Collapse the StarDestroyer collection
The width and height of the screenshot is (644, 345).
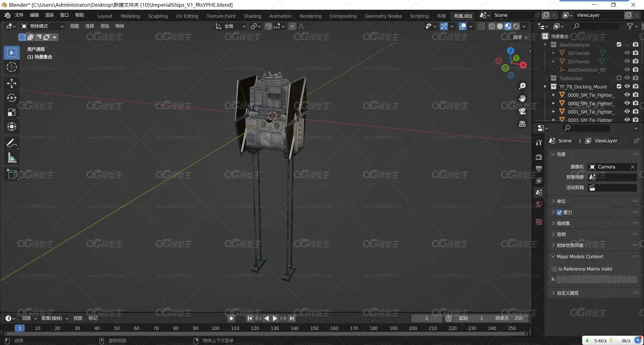(545, 45)
